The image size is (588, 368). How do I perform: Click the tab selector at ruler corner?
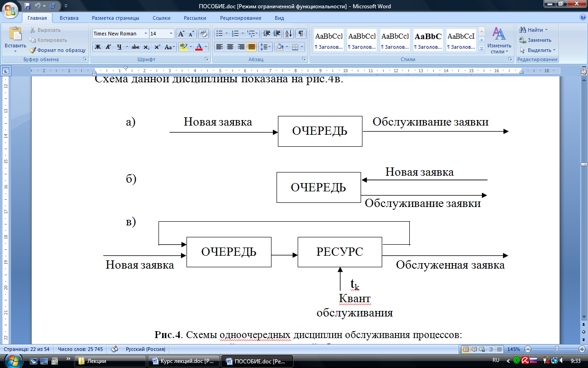pyautogui.click(x=6, y=71)
